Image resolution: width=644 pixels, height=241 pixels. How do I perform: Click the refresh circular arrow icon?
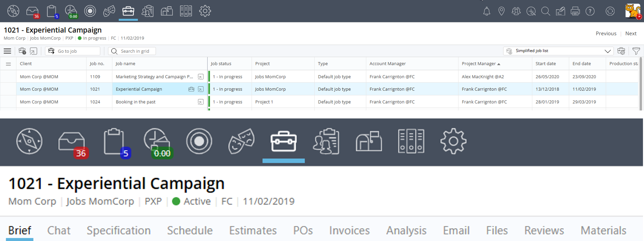[x=610, y=11]
